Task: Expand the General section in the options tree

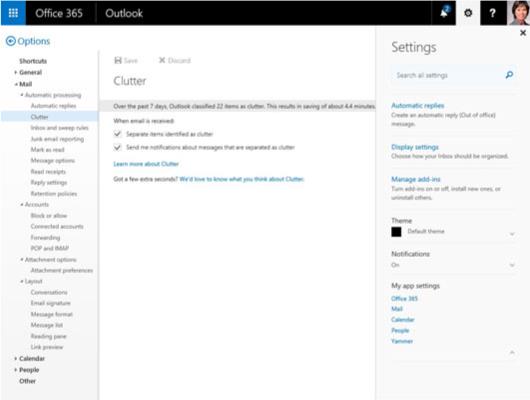Action: tap(16, 72)
